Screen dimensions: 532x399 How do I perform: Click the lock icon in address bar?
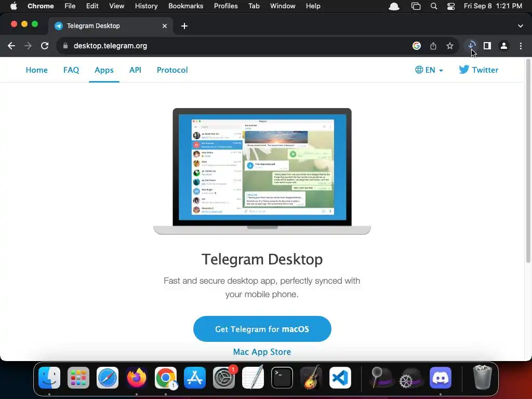[65, 46]
